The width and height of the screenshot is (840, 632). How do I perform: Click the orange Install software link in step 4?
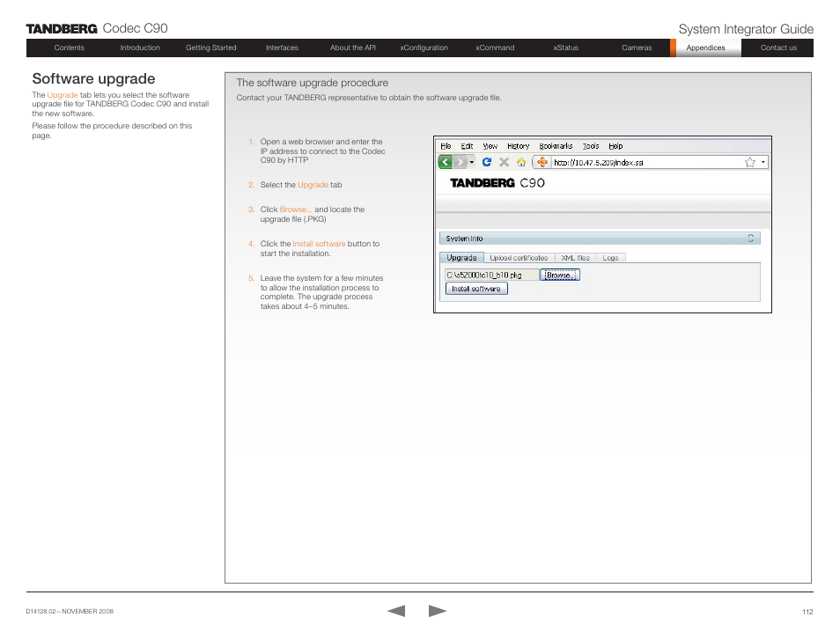319,244
